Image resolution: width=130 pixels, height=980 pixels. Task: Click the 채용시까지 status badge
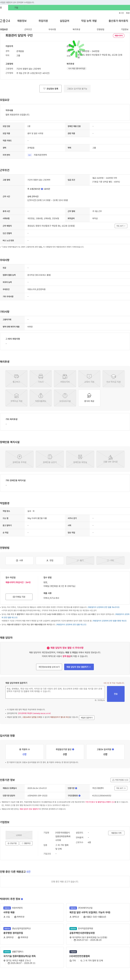[x=119, y=36]
